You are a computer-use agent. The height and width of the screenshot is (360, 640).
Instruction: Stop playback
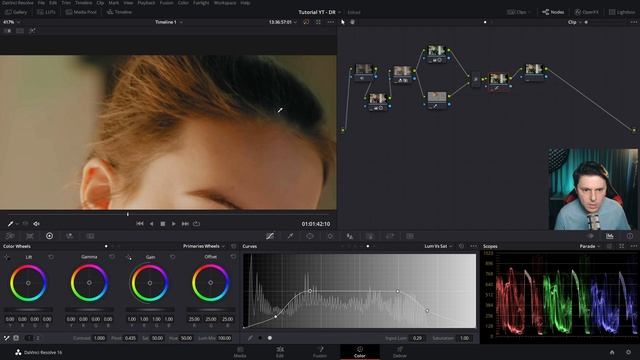(x=162, y=224)
